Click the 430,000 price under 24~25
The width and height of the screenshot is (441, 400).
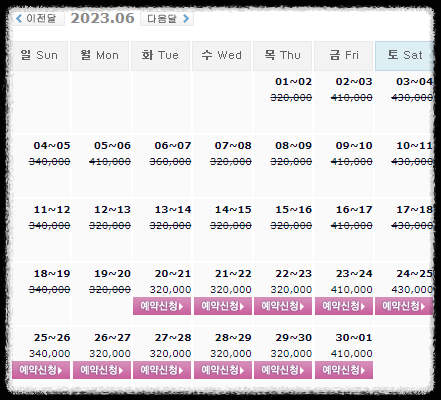coord(412,289)
